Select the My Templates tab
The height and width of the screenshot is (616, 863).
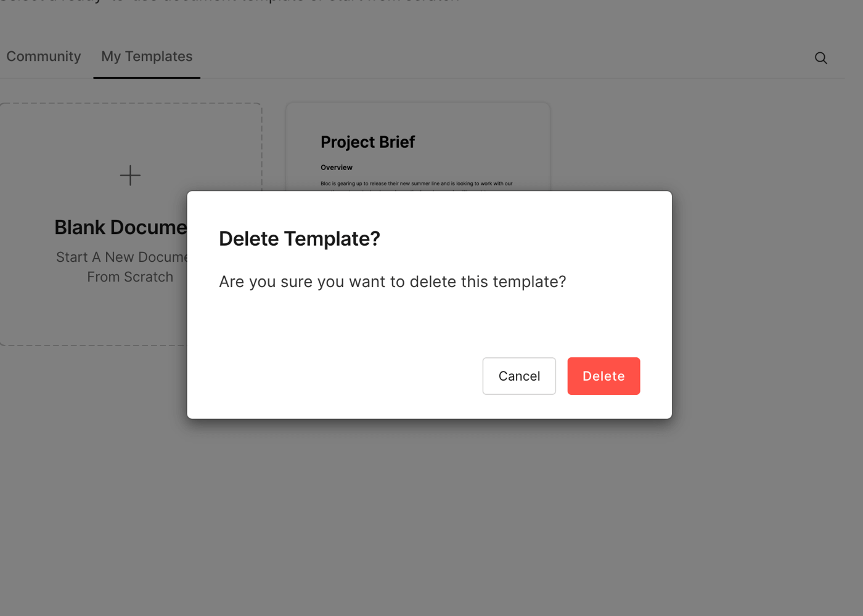[147, 56]
